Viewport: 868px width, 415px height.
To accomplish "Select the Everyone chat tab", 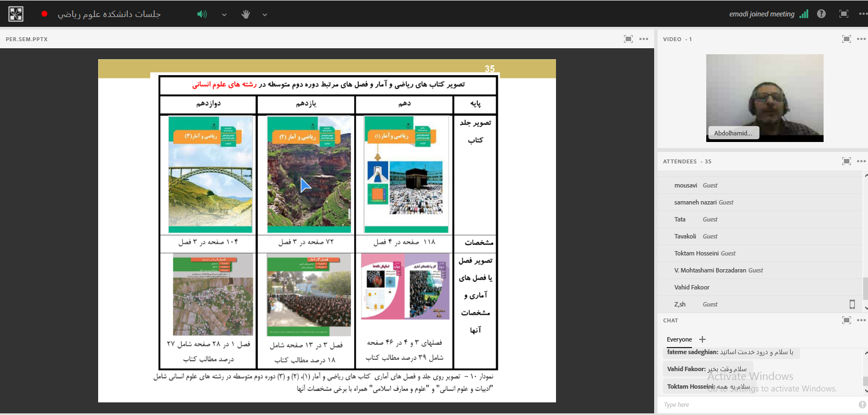I will coord(679,339).
